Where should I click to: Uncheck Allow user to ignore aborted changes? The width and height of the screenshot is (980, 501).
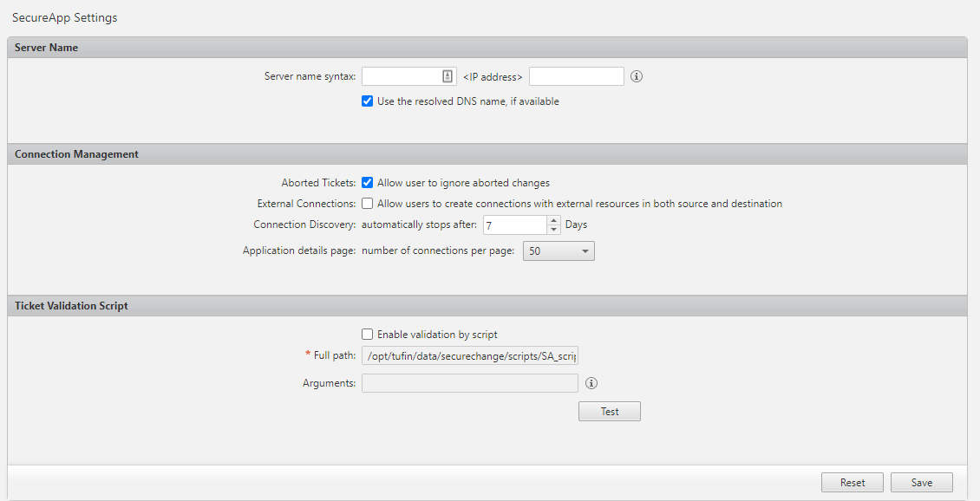coord(368,183)
